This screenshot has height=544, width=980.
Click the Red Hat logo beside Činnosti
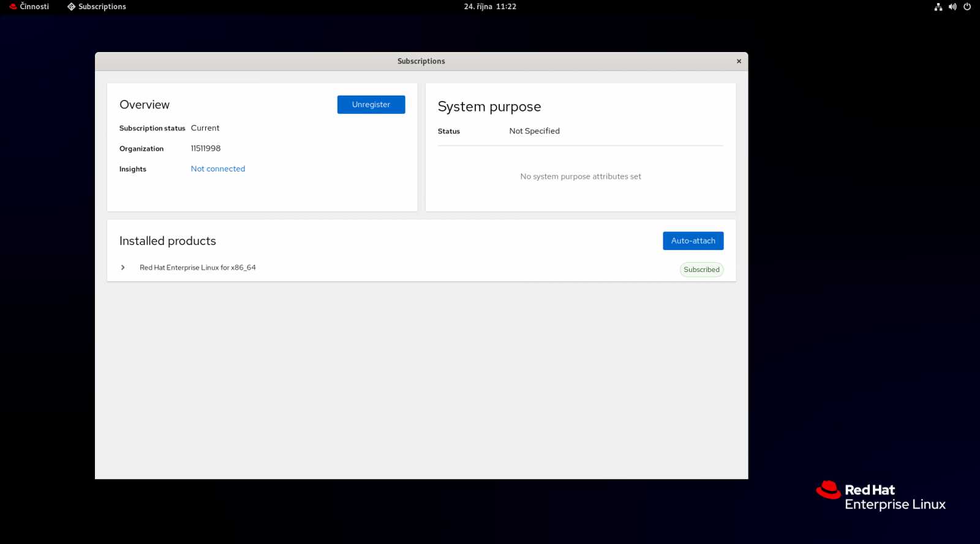coord(13,7)
